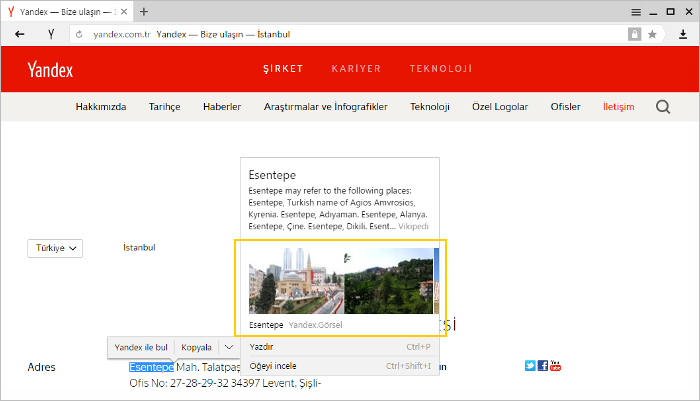Choose Yazdır from the context menu

340,347
